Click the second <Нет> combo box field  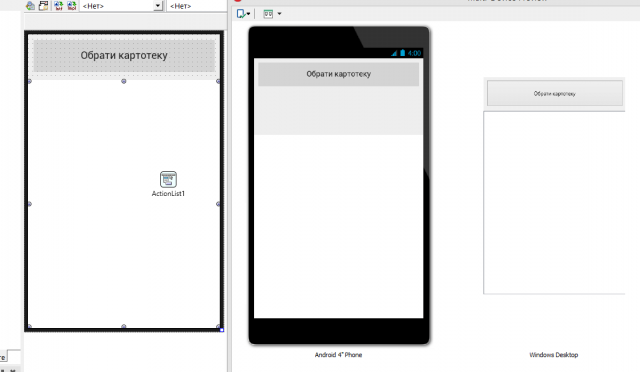[197, 6]
